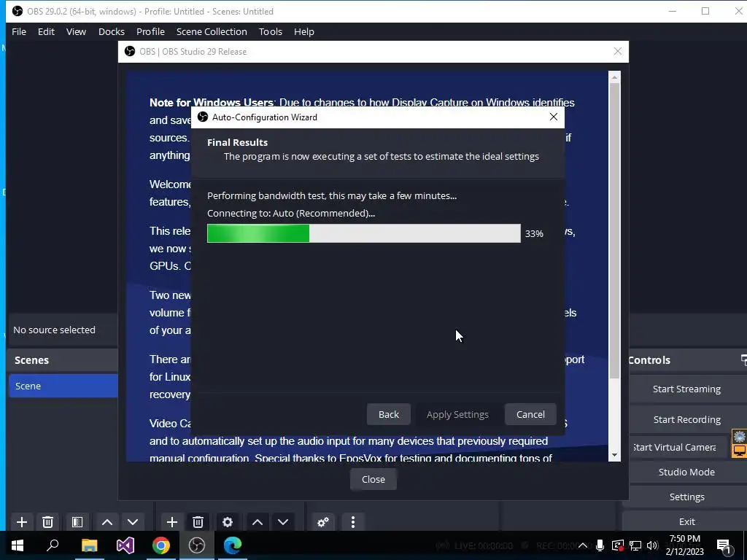747x560 pixels.
Task: Click the 33% progress label
Action: (534, 234)
